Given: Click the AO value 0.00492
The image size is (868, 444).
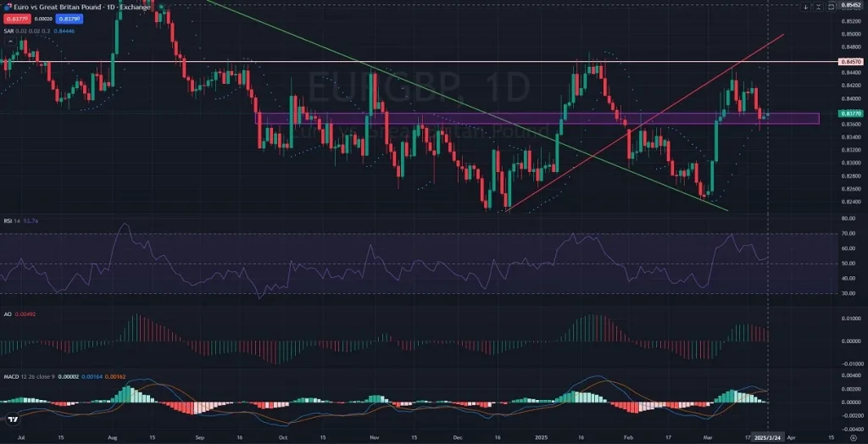Looking at the screenshot, I should coord(25,314).
